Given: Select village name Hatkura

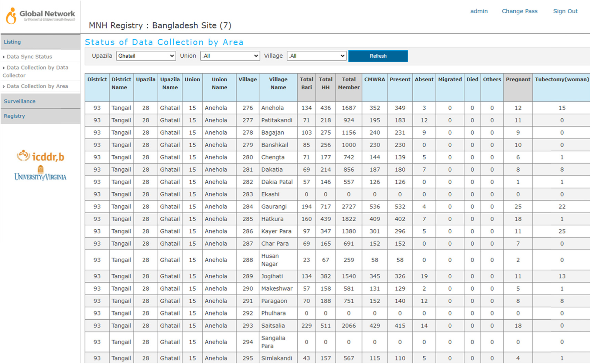Looking at the screenshot, I should (272, 219).
